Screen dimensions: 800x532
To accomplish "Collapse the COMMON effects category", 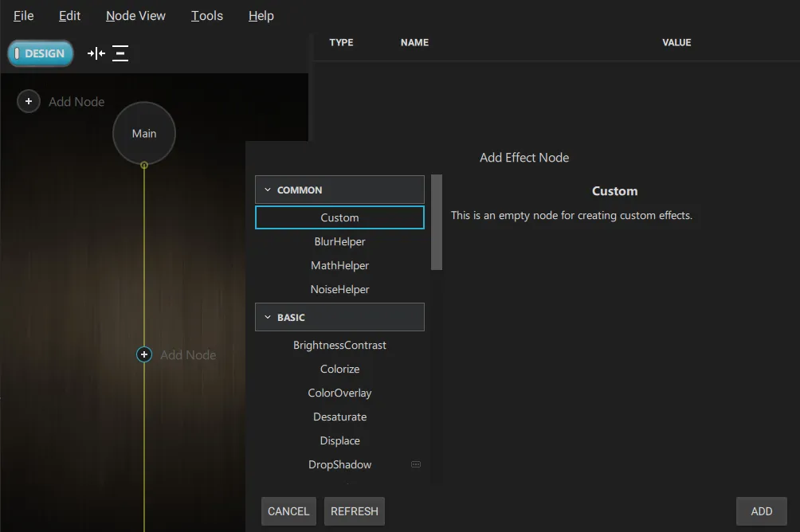I will point(268,190).
